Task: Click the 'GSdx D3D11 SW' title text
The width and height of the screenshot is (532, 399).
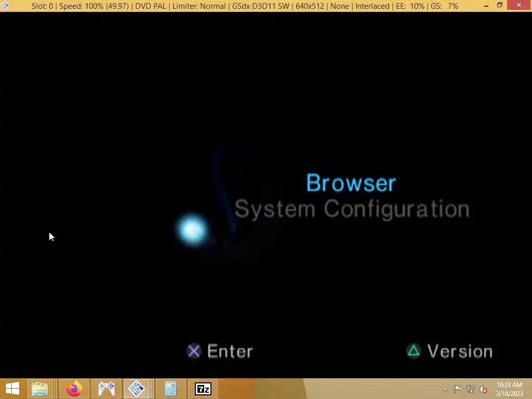Action: point(261,6)
